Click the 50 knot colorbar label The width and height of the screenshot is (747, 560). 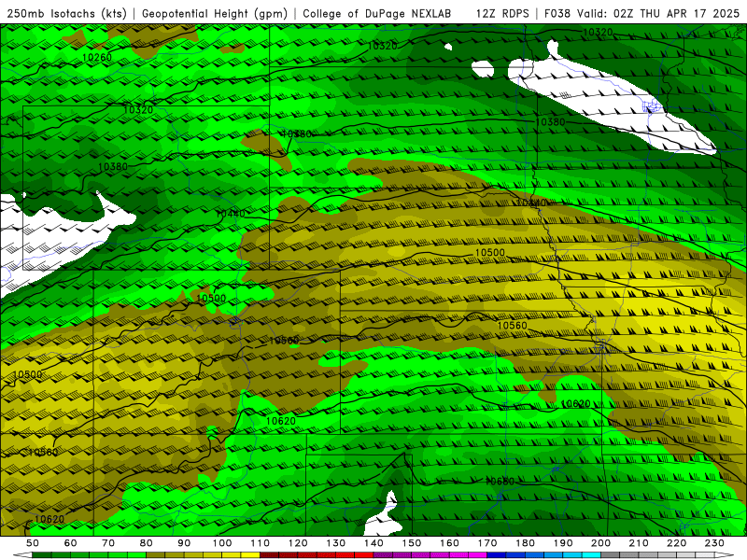click(x=33, y=543)
